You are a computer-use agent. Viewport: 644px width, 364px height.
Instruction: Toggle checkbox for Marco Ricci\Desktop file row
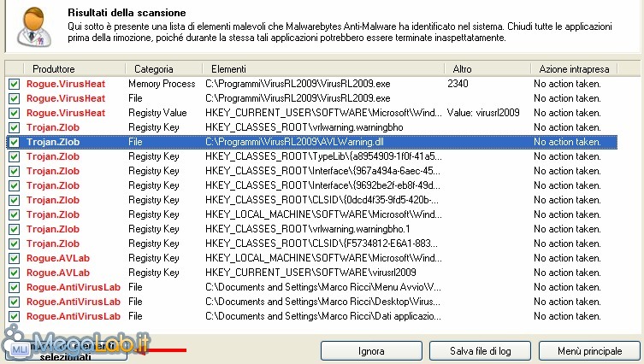pos(14,302)
